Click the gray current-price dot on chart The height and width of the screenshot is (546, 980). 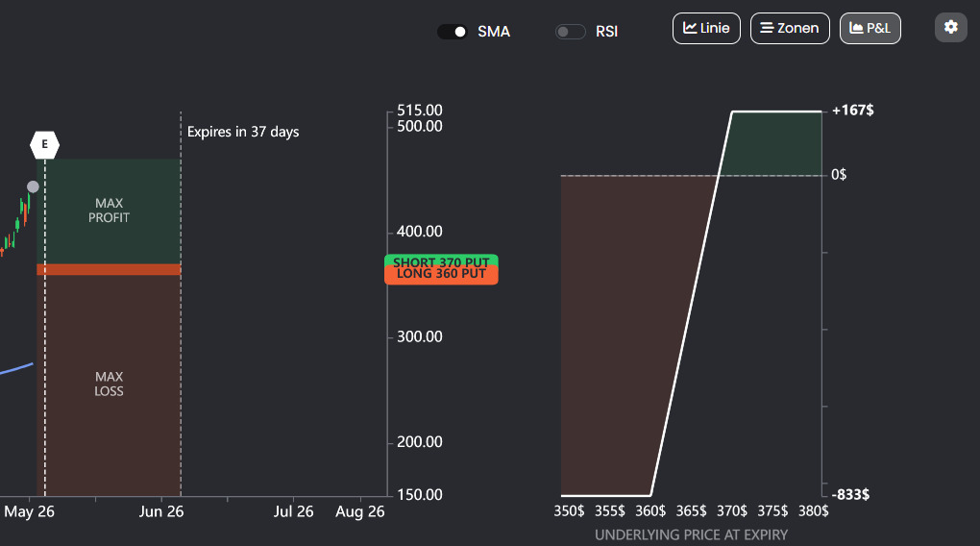33,186
